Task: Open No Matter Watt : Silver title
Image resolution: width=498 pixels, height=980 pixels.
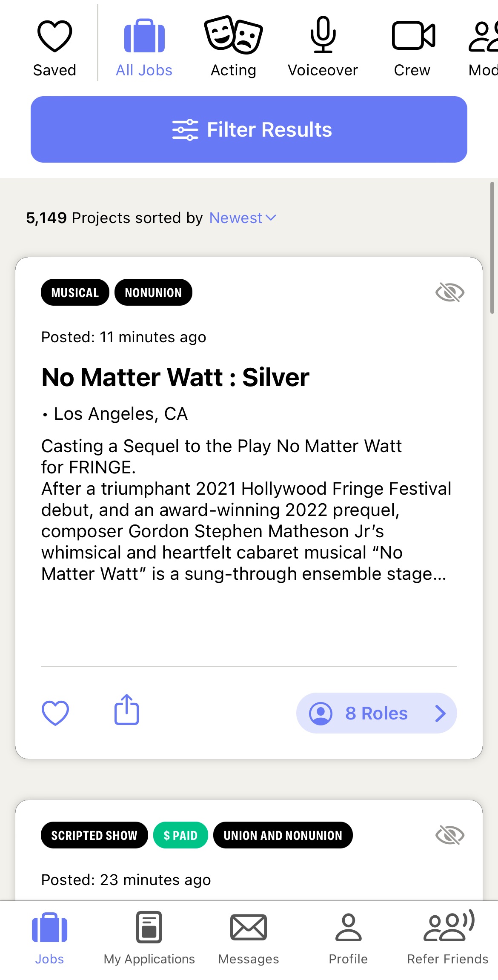Action: point(175,377)
